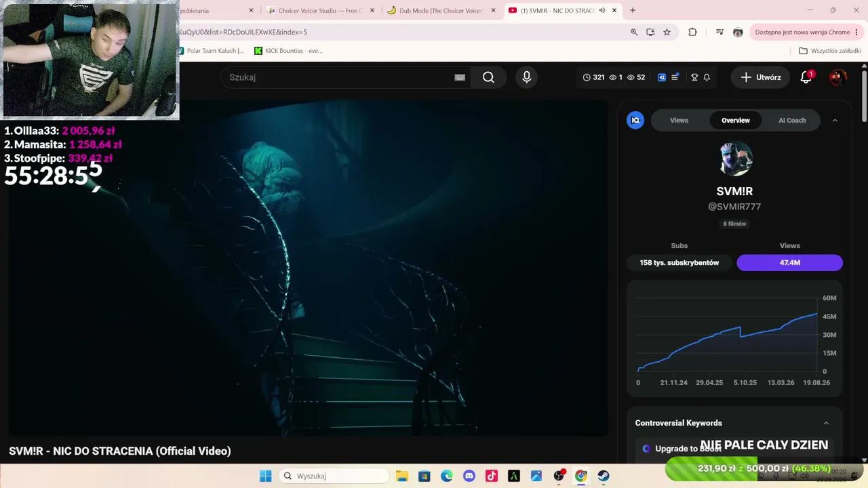Click the install app icon in address bar
868x488 pixels.
(650, 32)
